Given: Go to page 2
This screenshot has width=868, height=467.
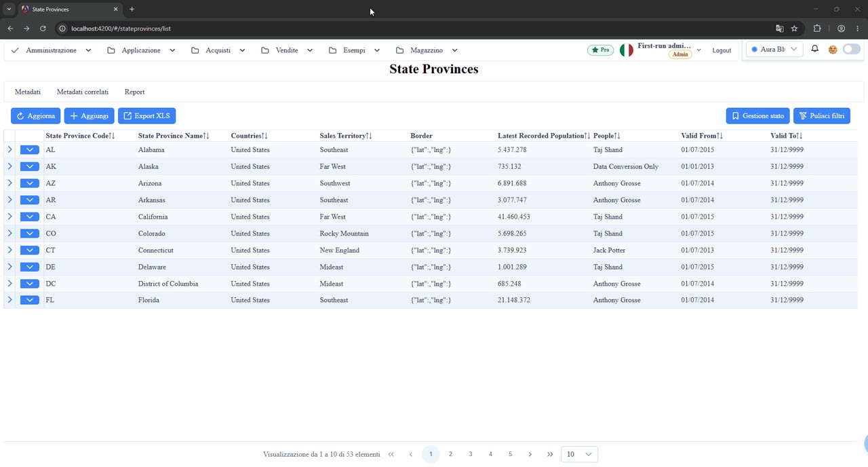Looking at the screenshot, I should 450,454.
